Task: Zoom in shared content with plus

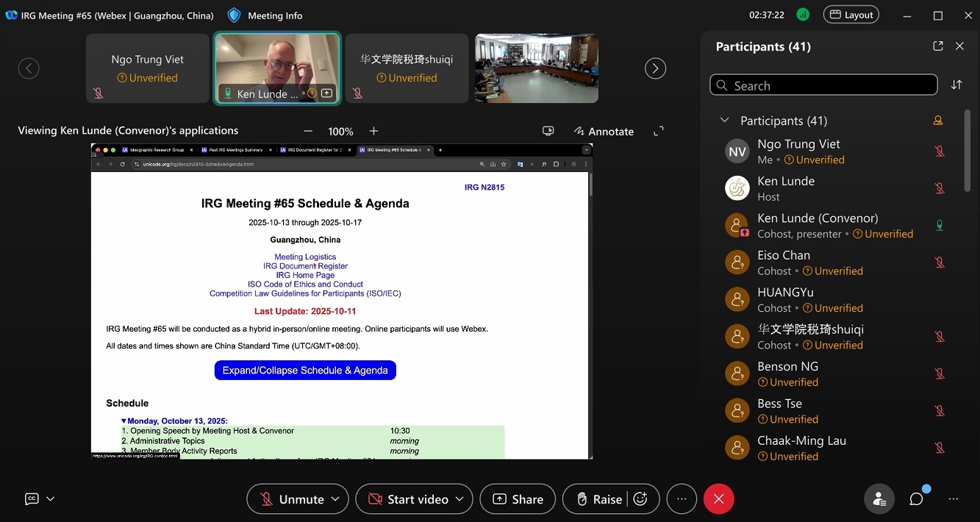Action: (x=373, y=132)
